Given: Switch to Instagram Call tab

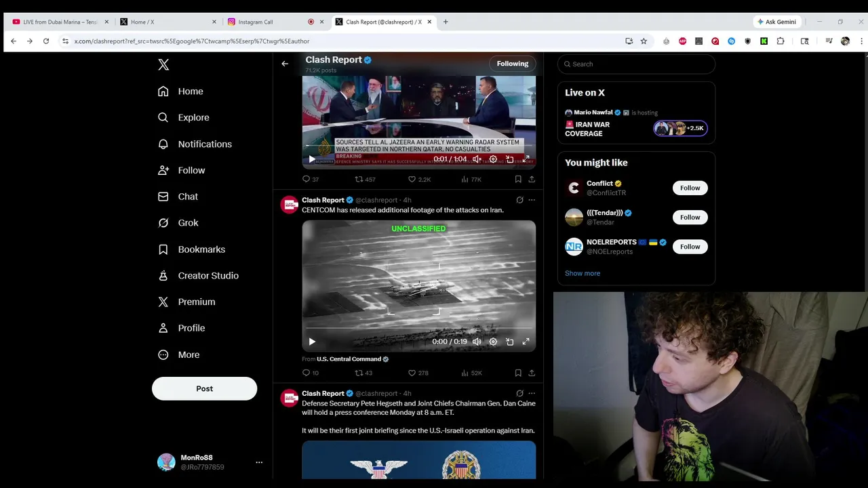Looking at the screenshot, I should [275, 22].
